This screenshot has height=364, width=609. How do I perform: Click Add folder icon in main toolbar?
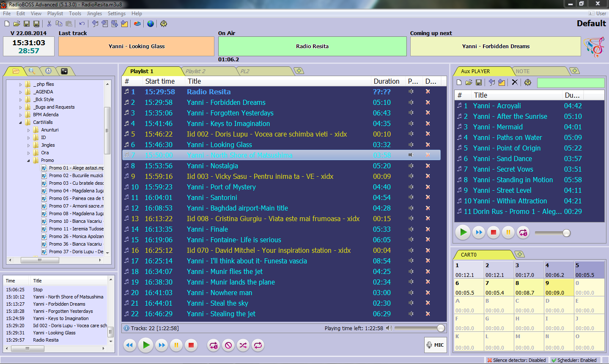124,24
